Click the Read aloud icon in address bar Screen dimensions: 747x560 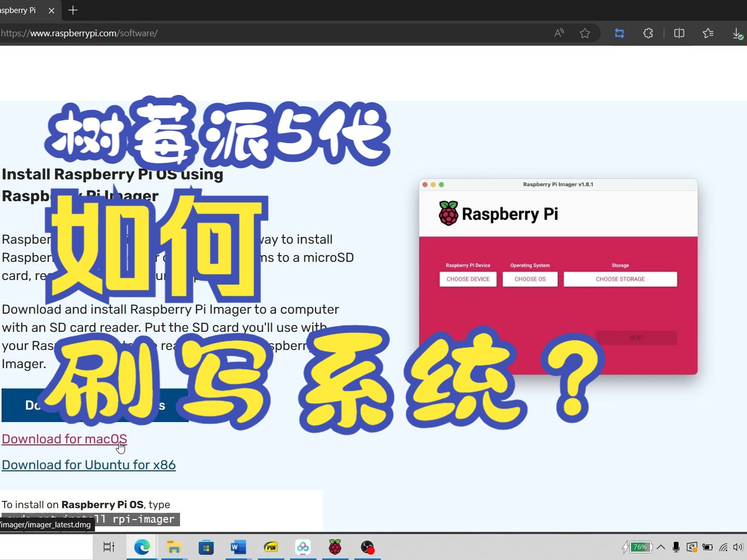(559, 33)
